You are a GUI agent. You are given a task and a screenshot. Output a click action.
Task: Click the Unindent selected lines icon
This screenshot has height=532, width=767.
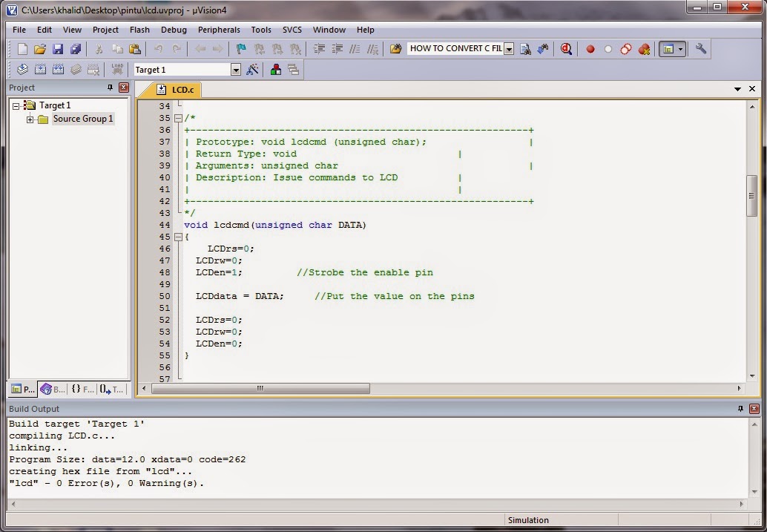pyautogui.click(x=337, y=49)
